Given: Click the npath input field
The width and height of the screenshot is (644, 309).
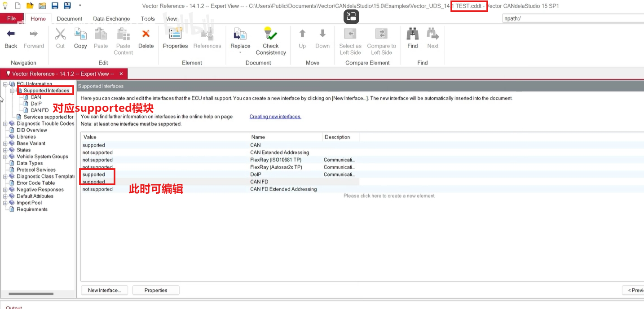Looking at the screenshot, I should [573, 18].
